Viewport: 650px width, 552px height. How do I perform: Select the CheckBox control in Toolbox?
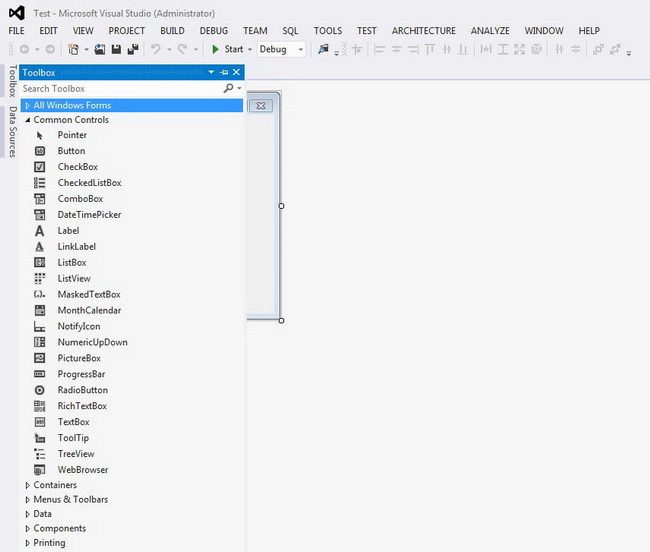(x=77, y=167)
